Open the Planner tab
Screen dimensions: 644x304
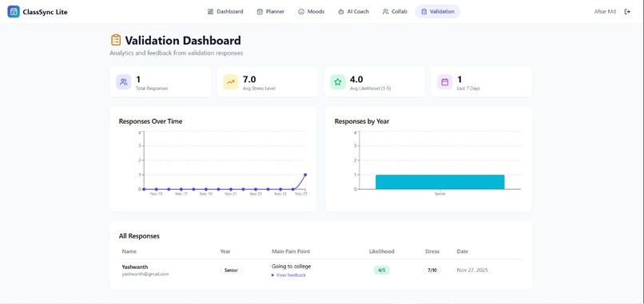click(x=271, y=11)
